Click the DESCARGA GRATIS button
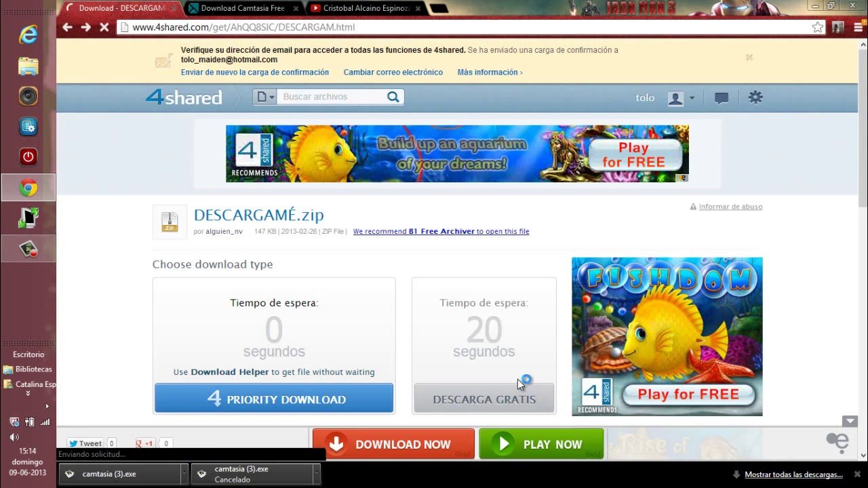868x488 pixels. (x=484, y=399)
